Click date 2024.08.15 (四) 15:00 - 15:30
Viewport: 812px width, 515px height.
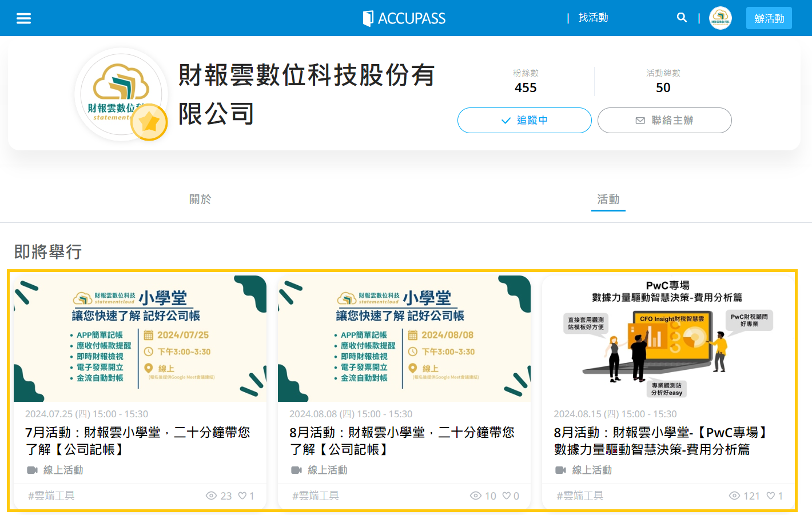[x=615, y=414]
